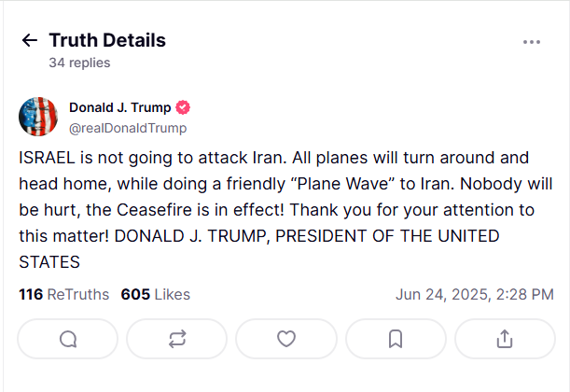Click "Ceasefire is in effect!" text
This screenshot has height=392, width=570.
[201, 210]
